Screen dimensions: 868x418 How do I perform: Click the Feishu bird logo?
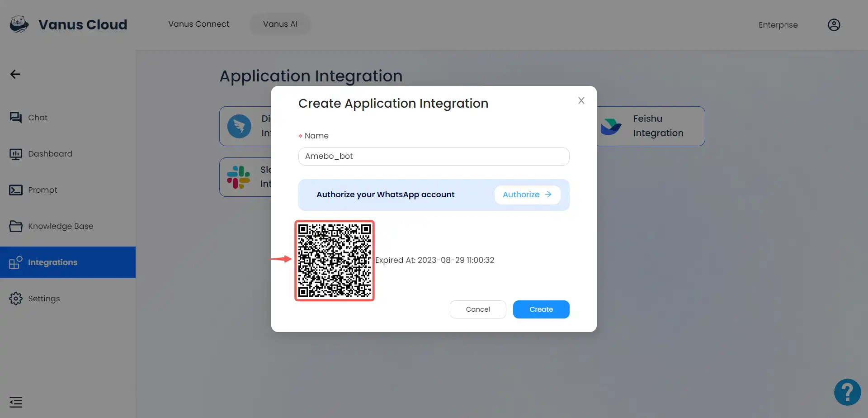pyautogui.click(x=611, y=126)
